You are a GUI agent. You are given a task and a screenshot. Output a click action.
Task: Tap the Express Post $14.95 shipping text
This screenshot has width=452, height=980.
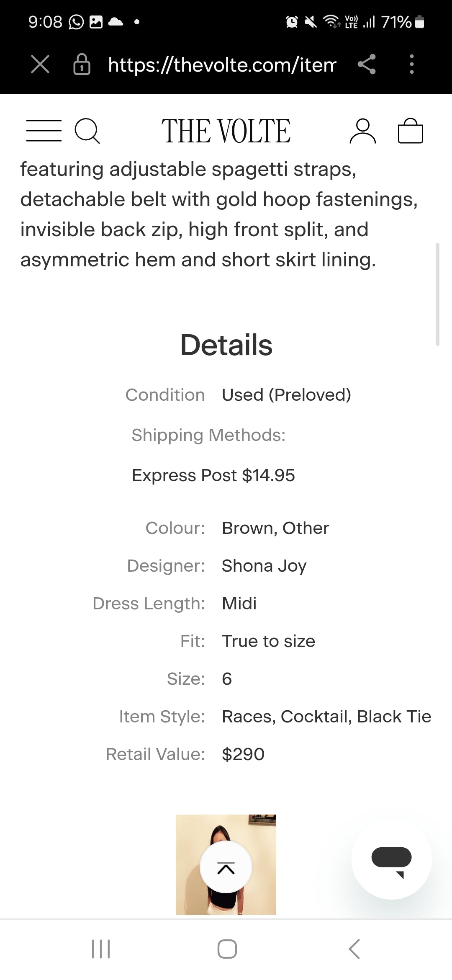pos(213,475)
